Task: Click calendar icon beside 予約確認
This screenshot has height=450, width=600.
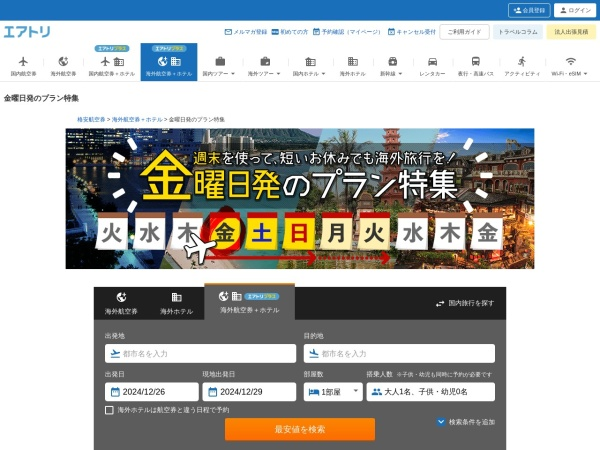Action: pyautogui.click(x=316, y=32)
